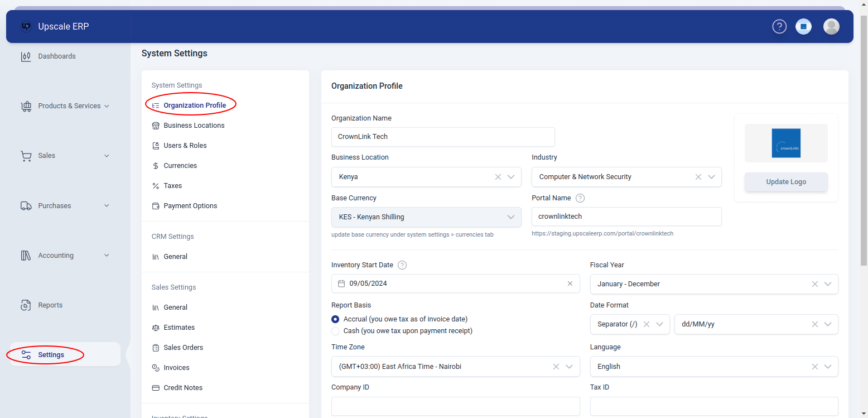Click inside the Company ID input field

455,406
